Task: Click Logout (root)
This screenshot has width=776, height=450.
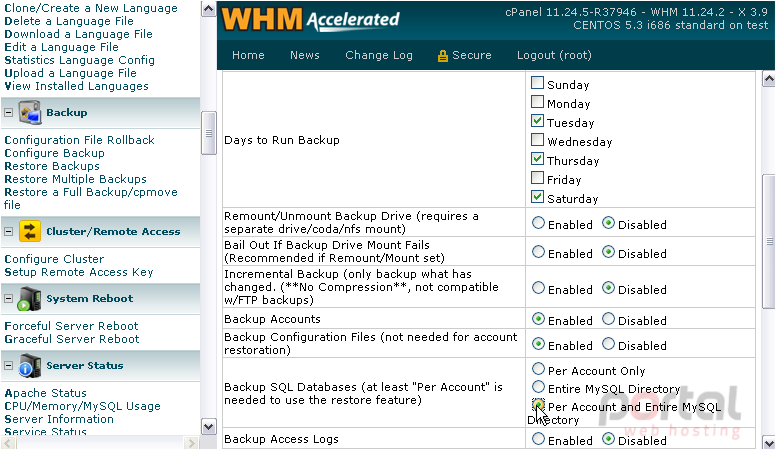Action: coord(554,55)
